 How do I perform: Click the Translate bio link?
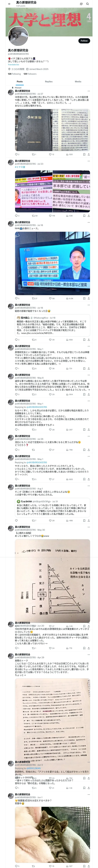[x=14, y=65]
